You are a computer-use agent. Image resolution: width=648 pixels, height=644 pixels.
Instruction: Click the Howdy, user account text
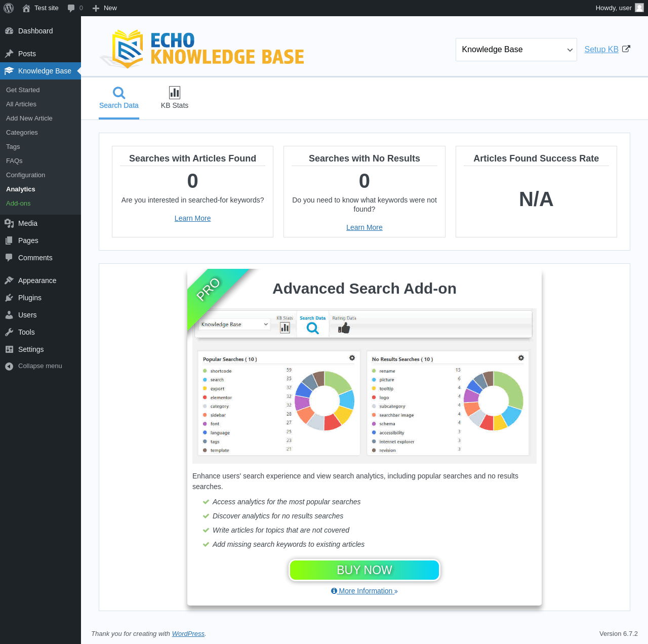(614, 8)
